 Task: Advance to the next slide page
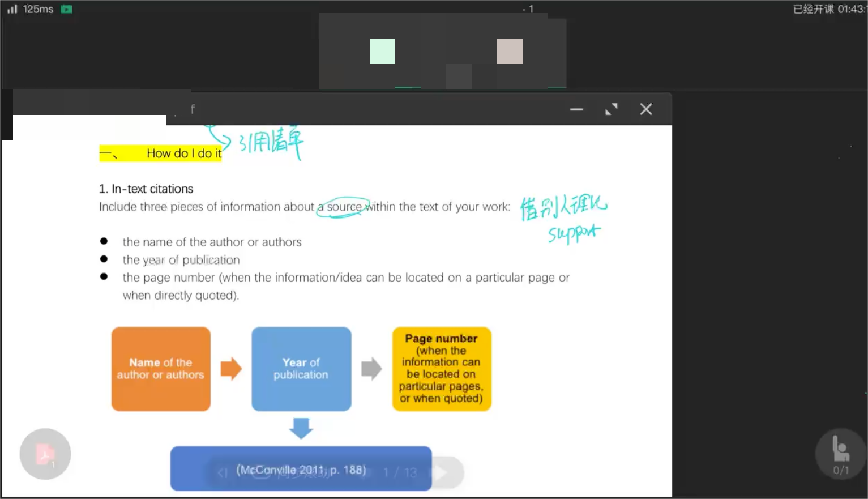pyautogui.click(x=441, y=472)
